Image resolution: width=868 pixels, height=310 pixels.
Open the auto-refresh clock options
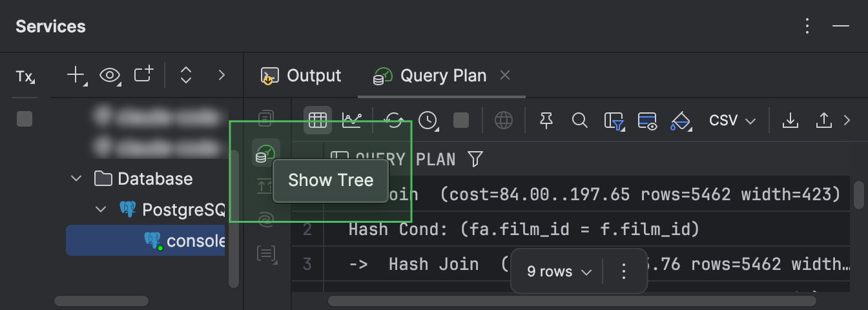(428, 120)
